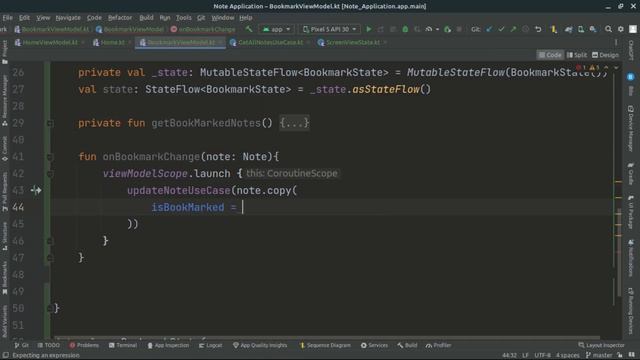Expand folded getBookMarkedNotes body
This screenshot has height=360, width=640.
click(x=294, y=123)
